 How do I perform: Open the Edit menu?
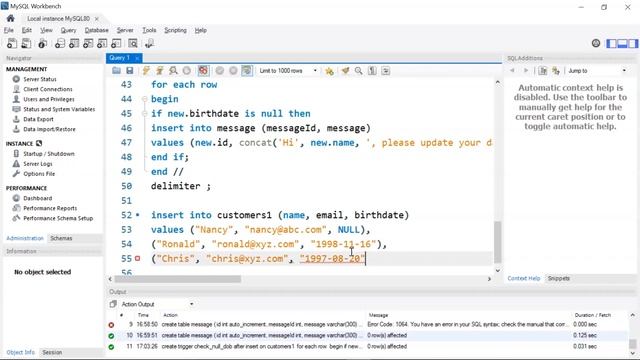point(27,30)
